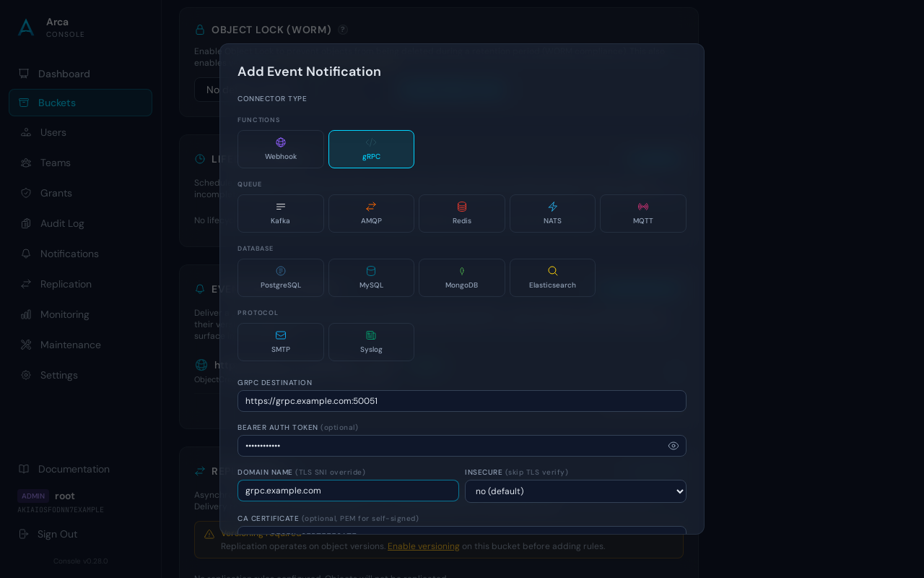
Task: Choose the AMQP queue connector
Action: coord(371,213)
